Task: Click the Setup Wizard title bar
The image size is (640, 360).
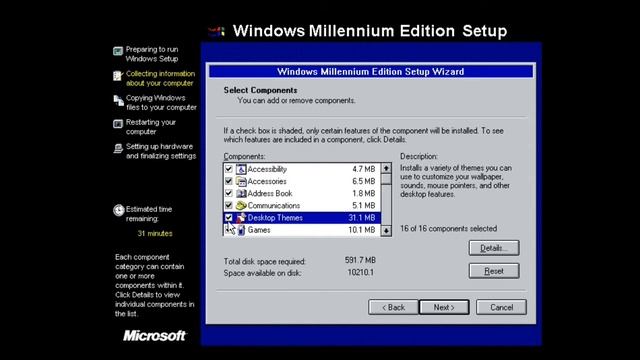Action: pyautogui.click(x=371, y=71)
